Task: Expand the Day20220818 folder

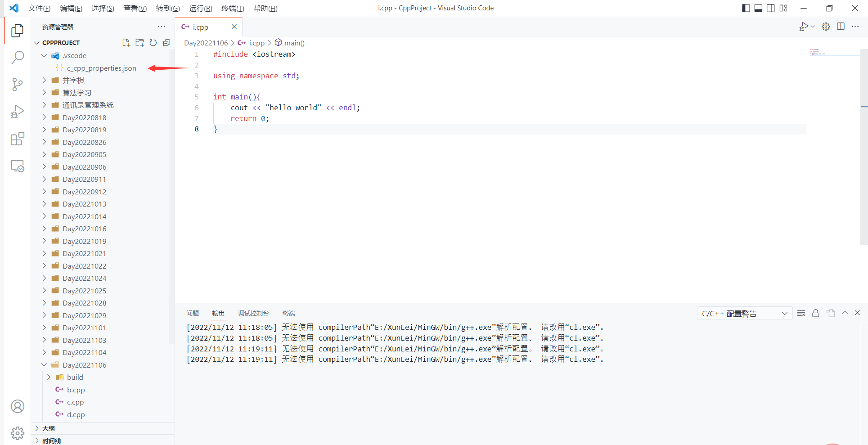Action: point(44,117)
